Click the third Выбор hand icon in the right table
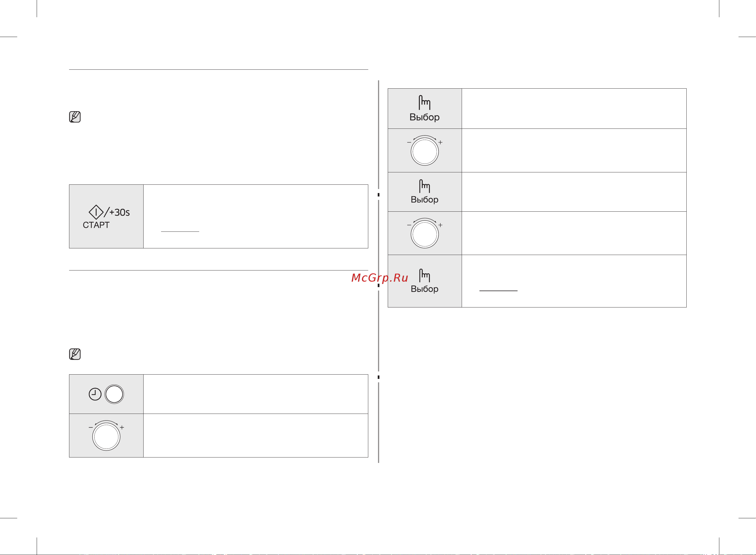Image resolution: width=756 pixels, height=555 pixels. coord(424,275)
